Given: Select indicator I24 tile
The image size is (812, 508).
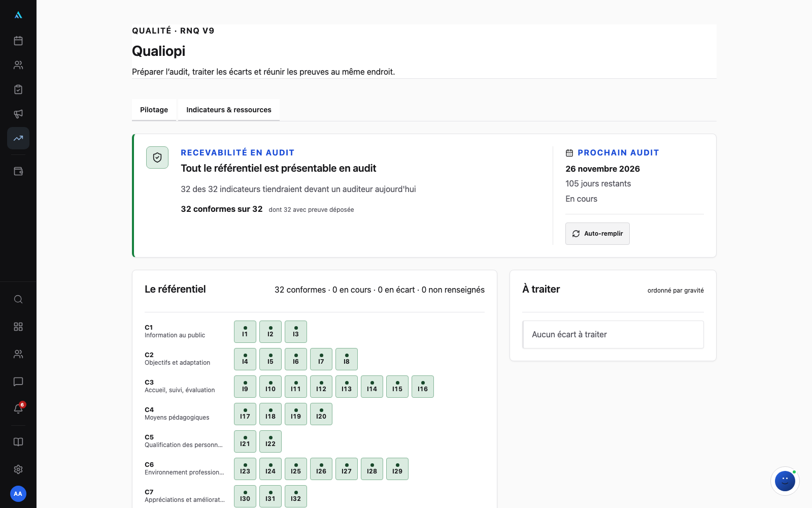Looking at the screenshot, I should [x=270, y=469].
